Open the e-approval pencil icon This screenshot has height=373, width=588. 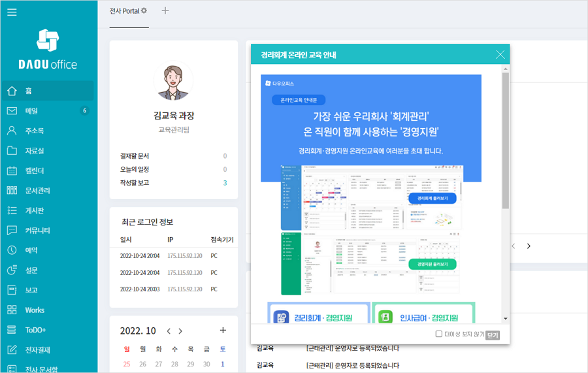point(12,349)
